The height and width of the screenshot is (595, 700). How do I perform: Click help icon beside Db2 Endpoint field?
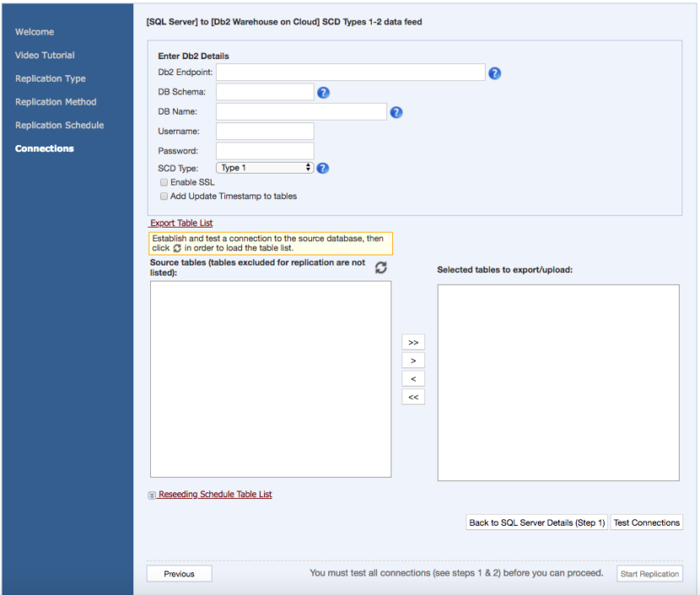[x=495, y=73]
